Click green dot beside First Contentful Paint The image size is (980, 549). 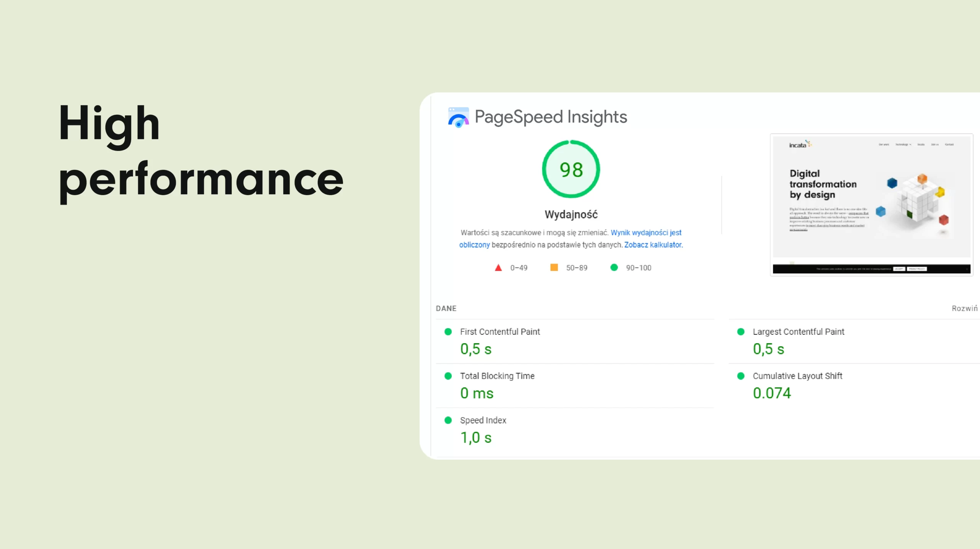[x=448, y=332]
